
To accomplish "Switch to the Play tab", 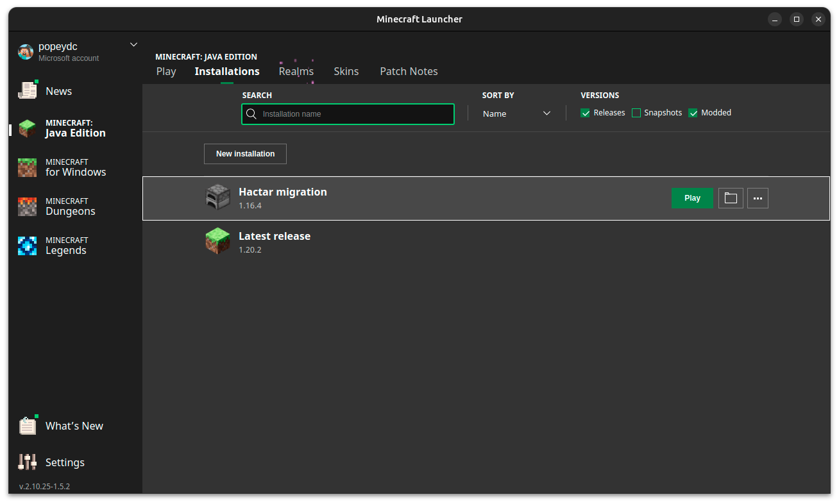I will [x=166, y=71].
